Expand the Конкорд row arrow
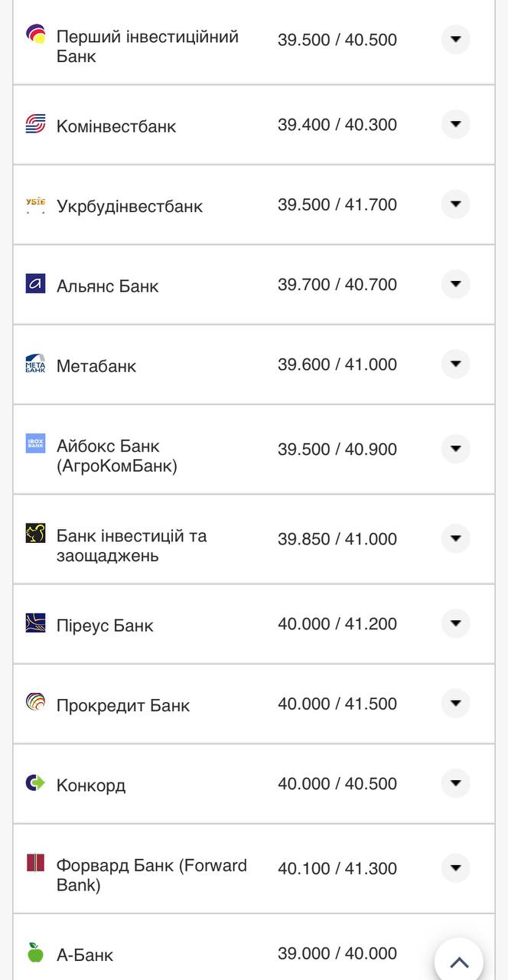Image resolution: width=508 pixels, height=980 pixels. [x=455, y=783]
